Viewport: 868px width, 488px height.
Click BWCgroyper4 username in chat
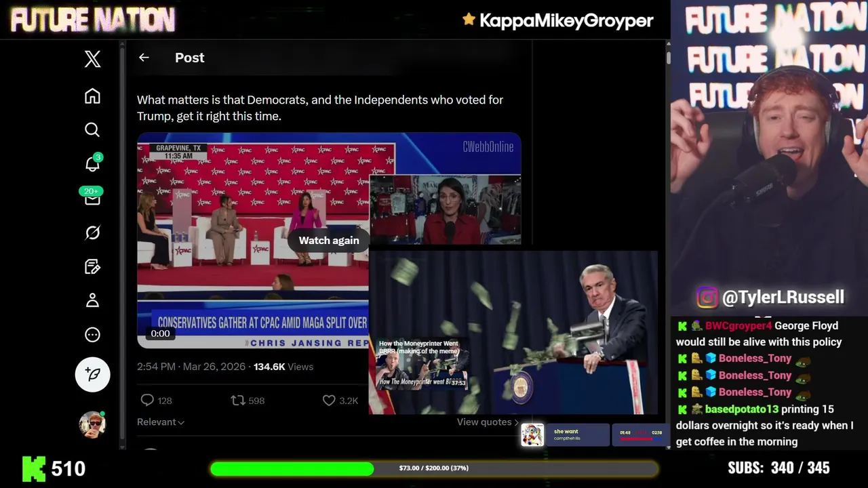(x=738, y=326)
